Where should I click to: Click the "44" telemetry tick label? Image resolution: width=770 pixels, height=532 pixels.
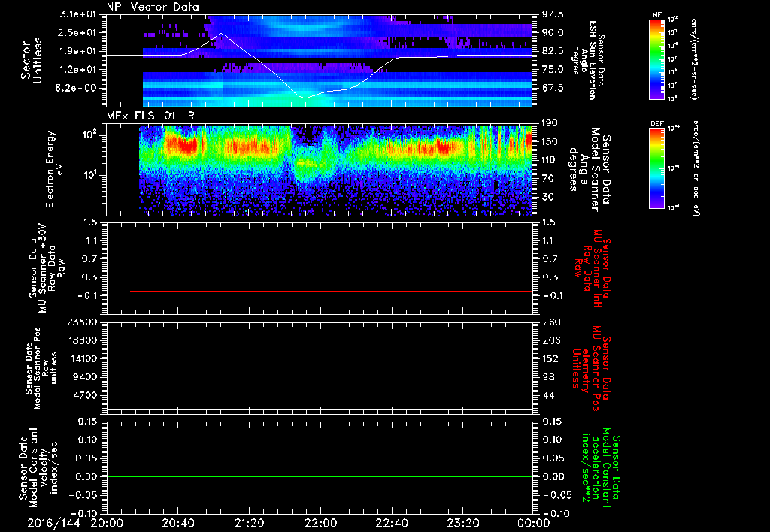548,395
